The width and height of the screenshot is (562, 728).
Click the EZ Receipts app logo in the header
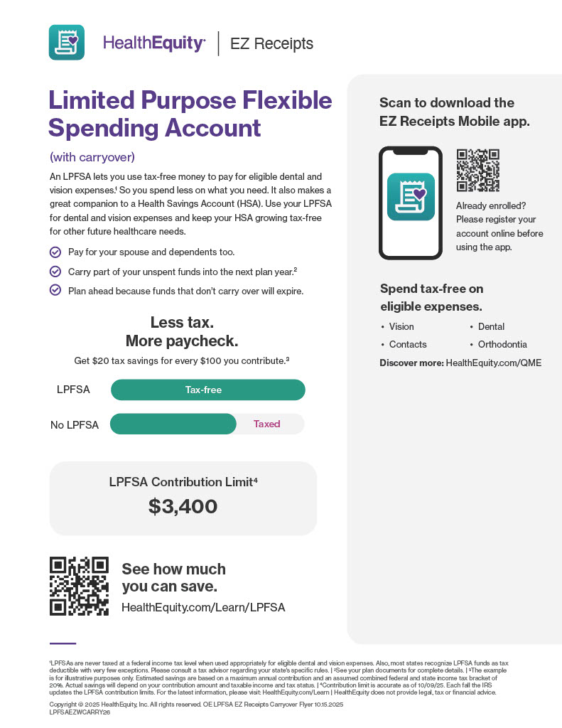(66, 43)
